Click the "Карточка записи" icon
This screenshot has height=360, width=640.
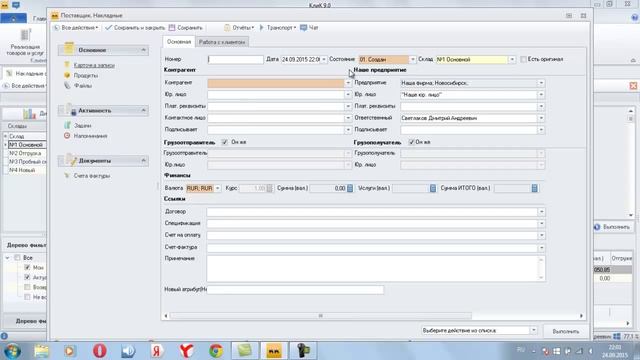[x=67, y=65]
